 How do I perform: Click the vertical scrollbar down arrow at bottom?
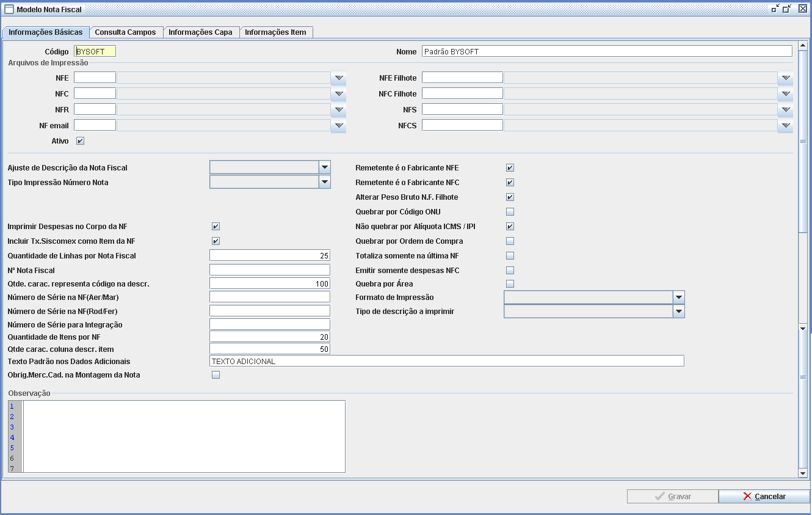(803, 473)
